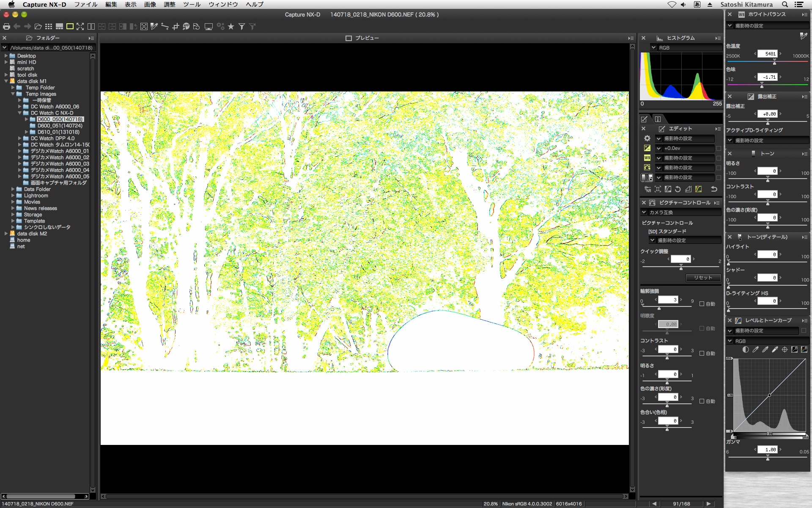Expand the data disk M2 folder
812x508 pixels.
tap(6, 234)
